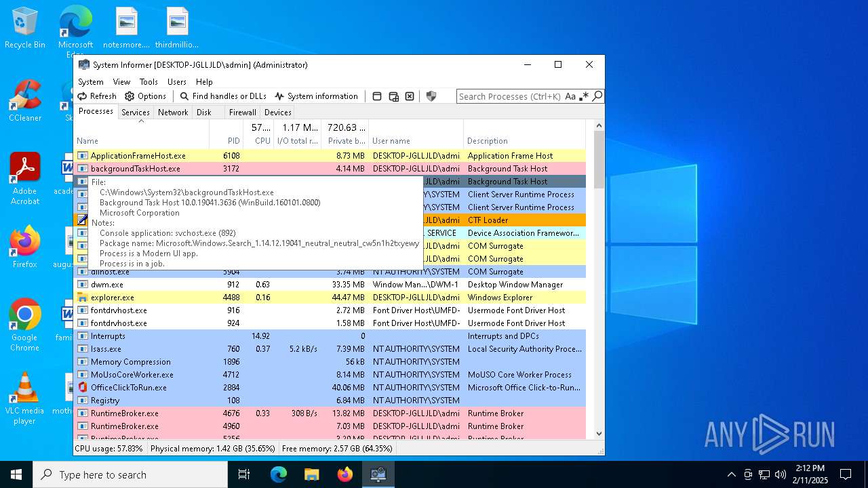The height and width of the screenshot is (488, 868).
Task: Click Physical memory status bar entry
Action: click(x=213, y=449)
